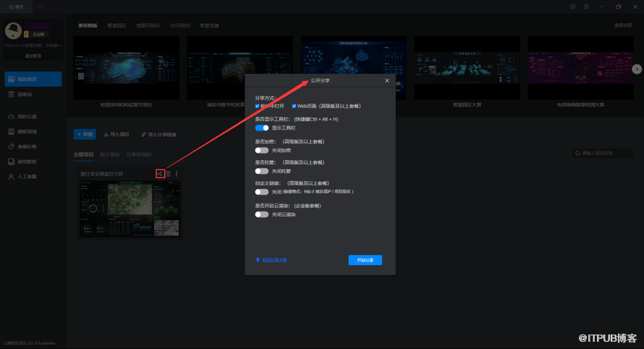Open 我的项目 in the sidebar

coord(33,79)
